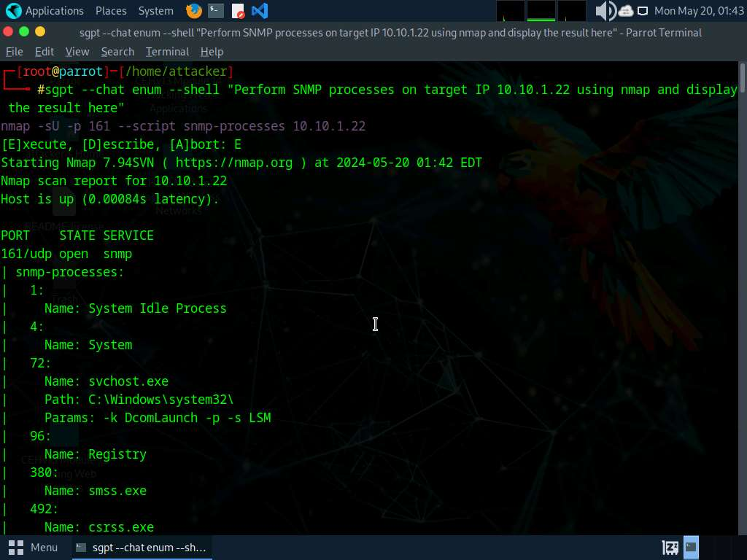747x560 pixels.
Task: Click the system monitor graph applet
Action: [x=541, y=11]
